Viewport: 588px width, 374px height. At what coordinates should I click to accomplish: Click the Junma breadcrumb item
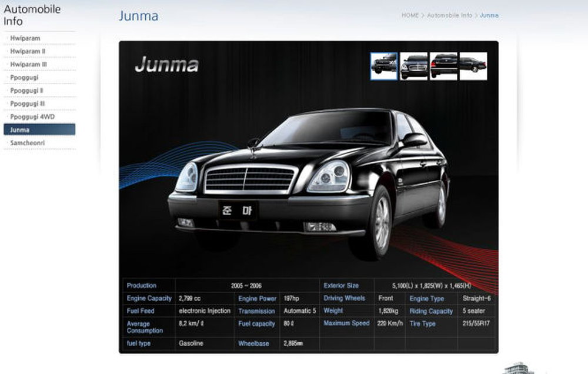click(x=489, y=15)
